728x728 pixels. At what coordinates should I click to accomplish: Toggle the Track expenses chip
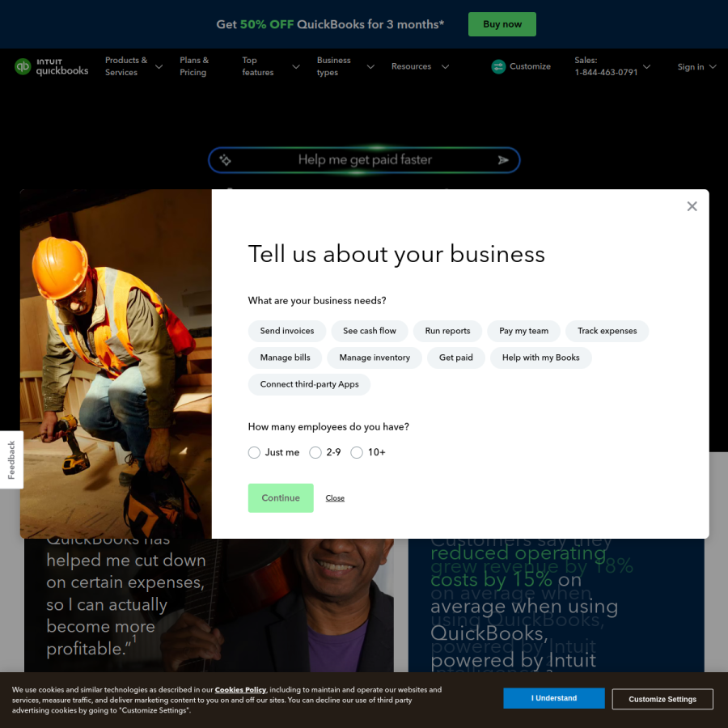coord(607,331)
